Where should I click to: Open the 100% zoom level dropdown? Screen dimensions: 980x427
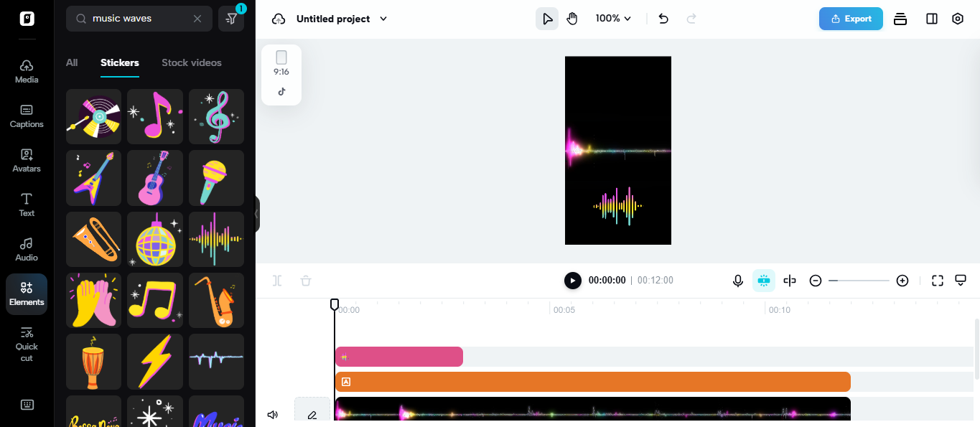click(x=613, y=18)
